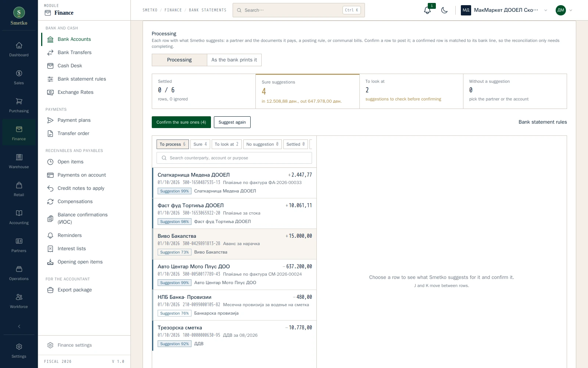Select the Sure suggestions summary card
This screenshot has height=368, width=588.
(307, 91)
